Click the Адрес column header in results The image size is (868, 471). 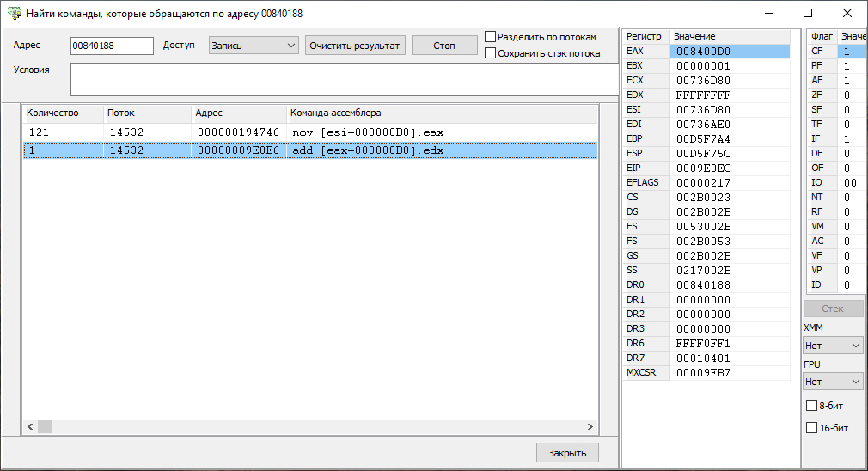[x=239, y=113]
